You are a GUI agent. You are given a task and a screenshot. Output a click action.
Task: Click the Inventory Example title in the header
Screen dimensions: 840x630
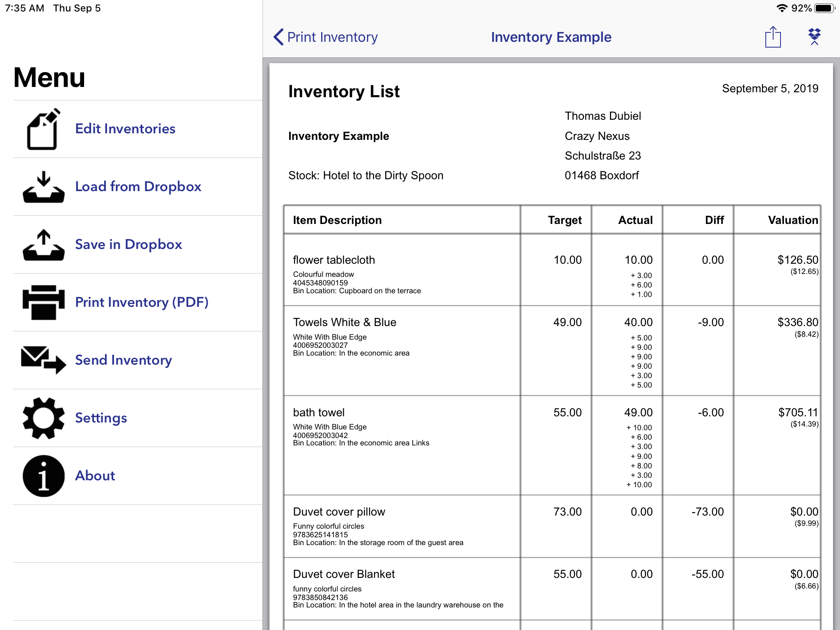(x=551, y=37)
